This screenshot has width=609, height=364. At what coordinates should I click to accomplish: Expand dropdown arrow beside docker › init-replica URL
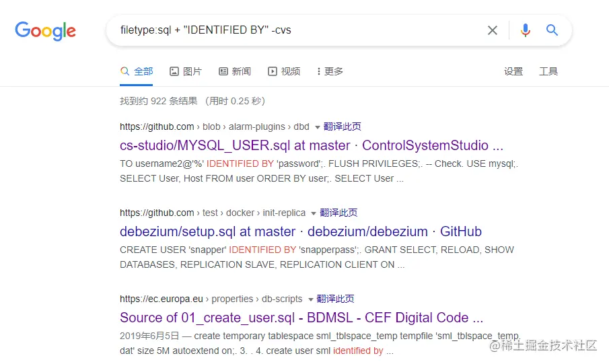(314, 214)
